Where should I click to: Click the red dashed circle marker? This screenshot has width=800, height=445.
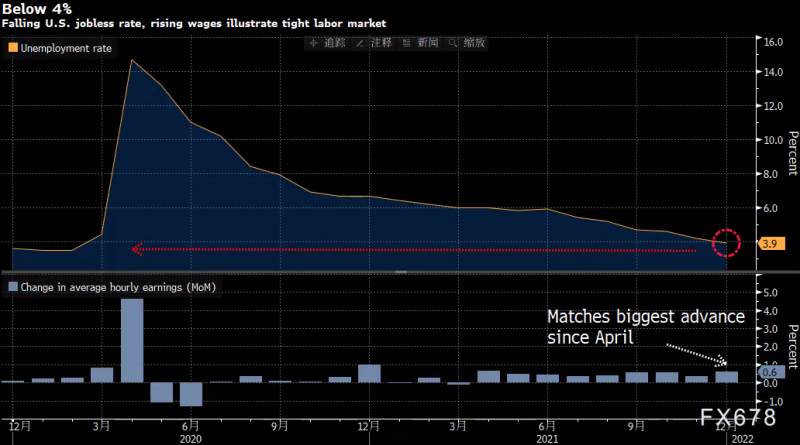point(726,242)
